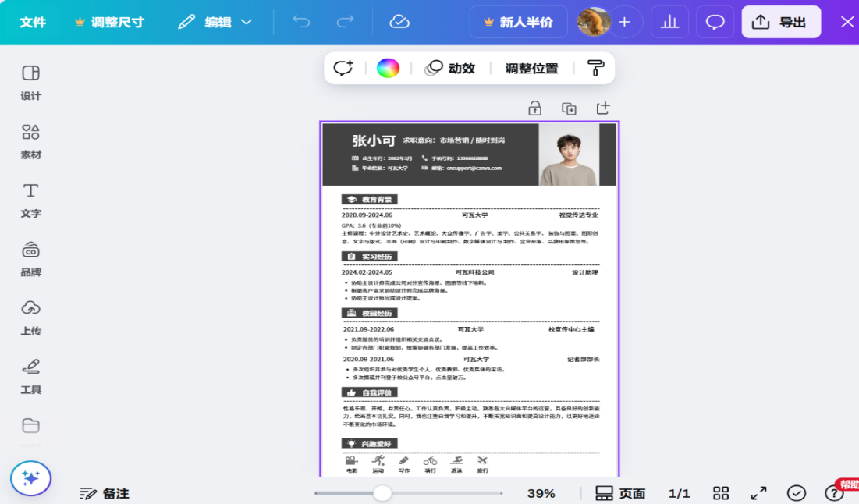The height and width of the screenshot is (504, 859).
Task: Open 动效 animation options
Action: tap(449, 68)
